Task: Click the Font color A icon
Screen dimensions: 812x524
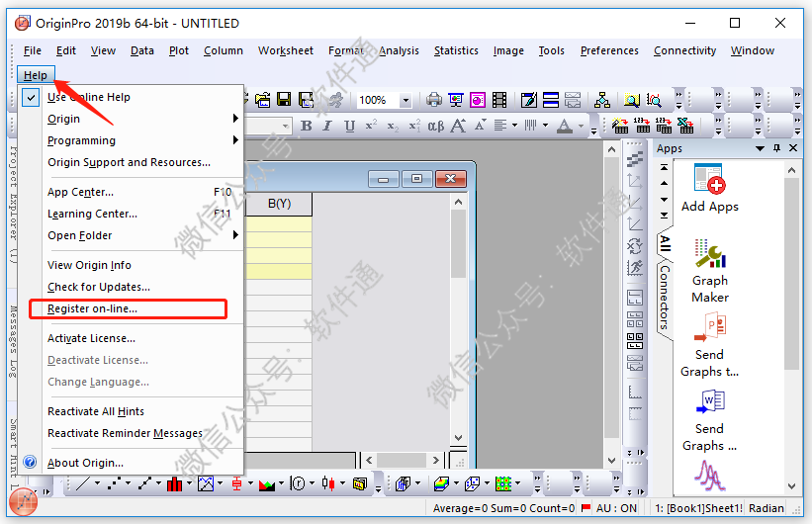Action: (x=565, y=126)
